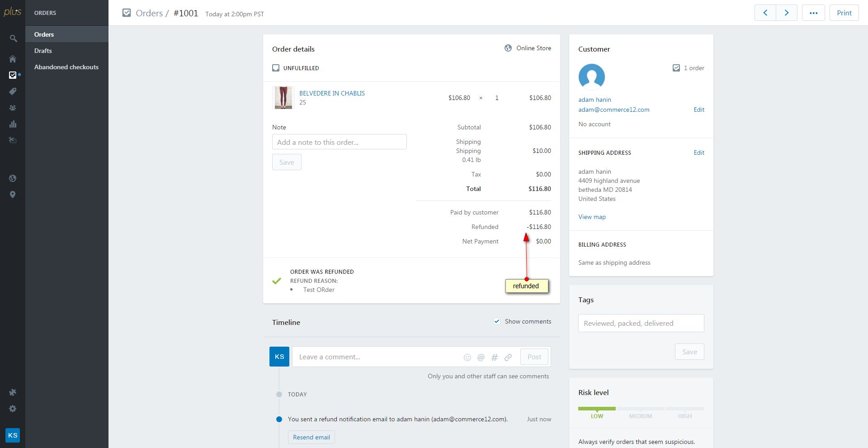Open Analytics via the sidebar bar chart icon
The image size is (868, 448).
coord(13,124)
